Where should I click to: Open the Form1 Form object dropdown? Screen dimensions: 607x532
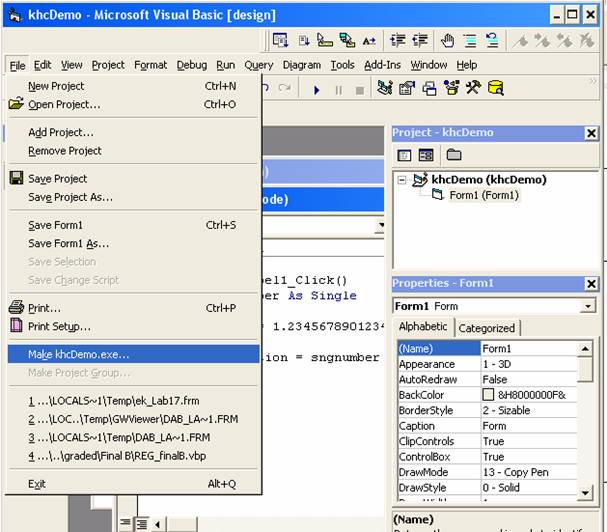(588, 306)
